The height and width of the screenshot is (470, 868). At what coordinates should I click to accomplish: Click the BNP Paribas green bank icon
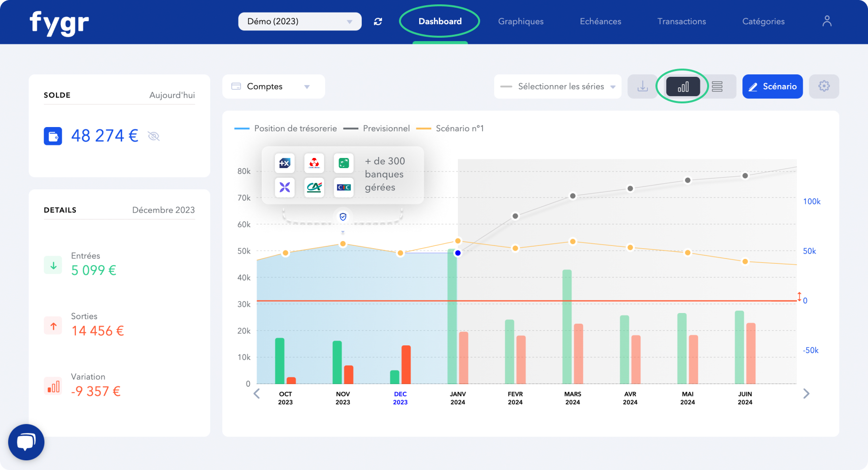[x=343, y=163]
